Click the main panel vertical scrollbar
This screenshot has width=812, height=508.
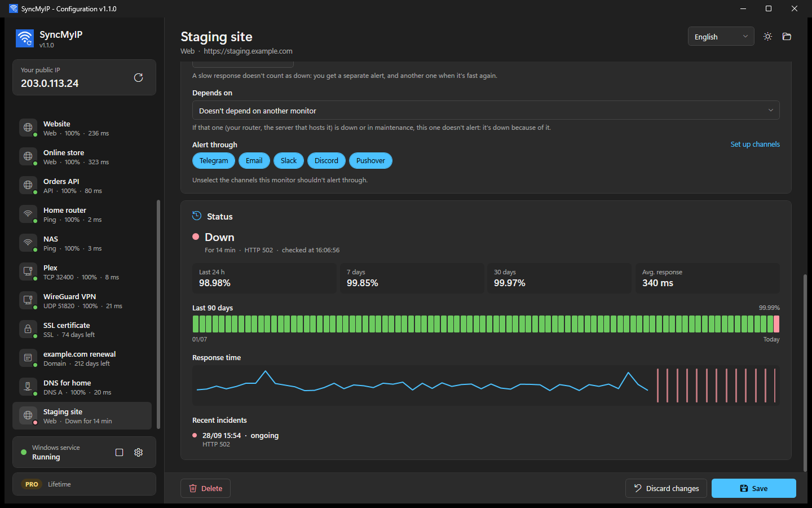point(805,373)
